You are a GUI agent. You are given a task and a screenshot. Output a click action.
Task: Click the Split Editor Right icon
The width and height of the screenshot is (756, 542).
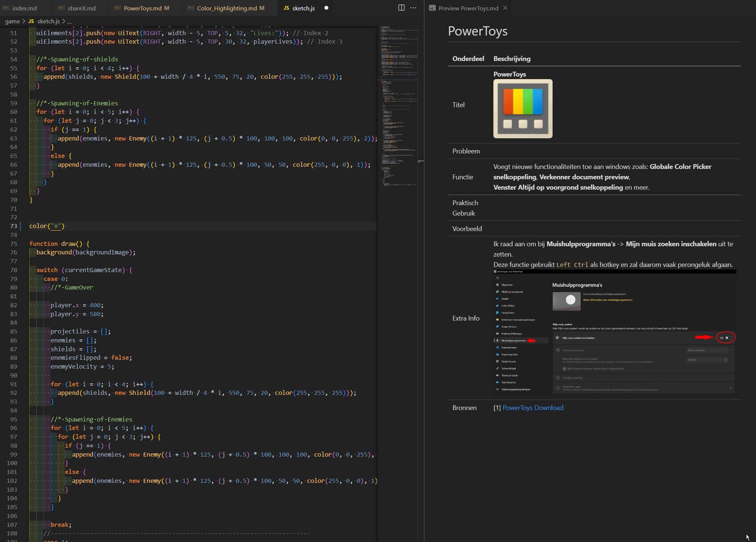point(401,8)
